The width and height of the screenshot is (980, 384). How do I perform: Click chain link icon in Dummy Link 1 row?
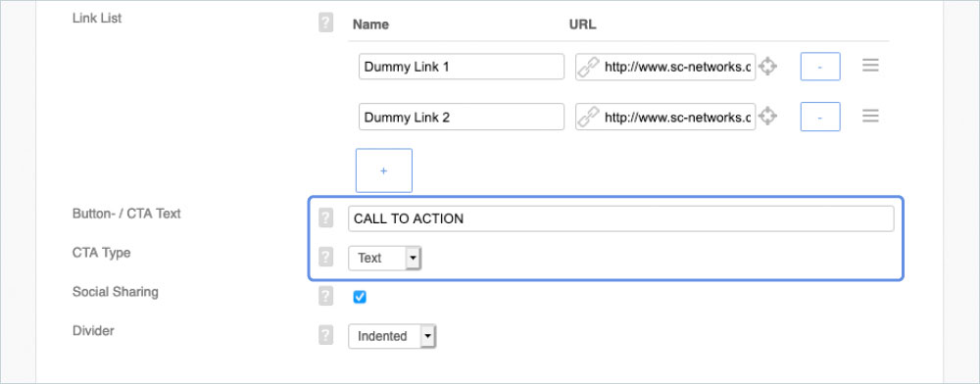tap(588, 67)
